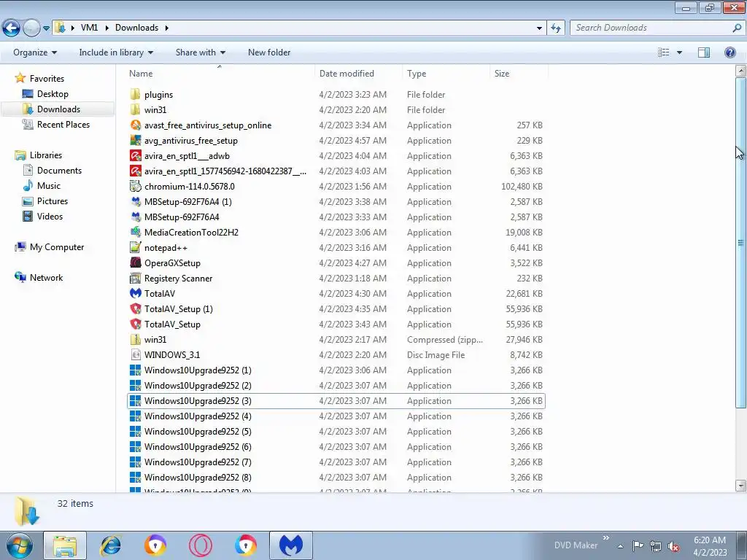This screenshot has height=560, width=747.
Task: Show the preview pane
Action: [x=704, y=52]
